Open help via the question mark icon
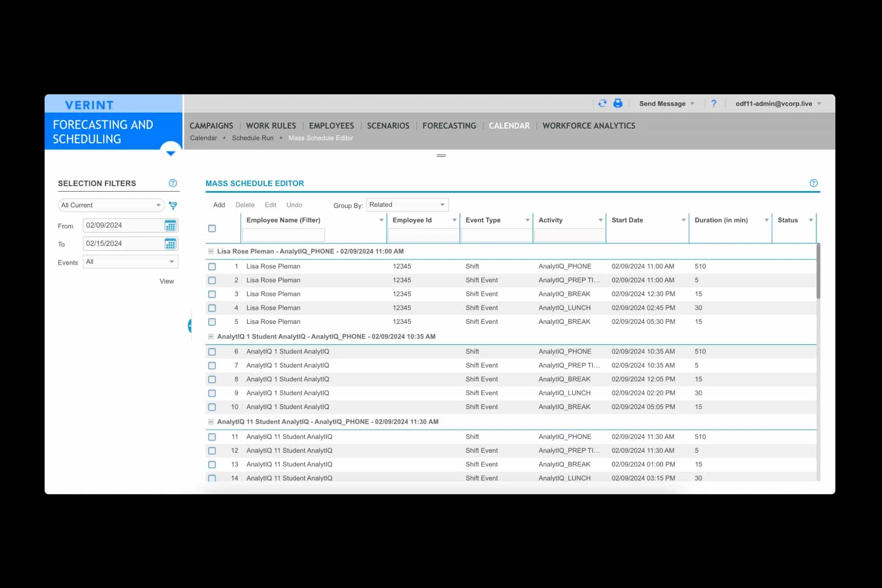The image size is (882, 588). (714, 103)
